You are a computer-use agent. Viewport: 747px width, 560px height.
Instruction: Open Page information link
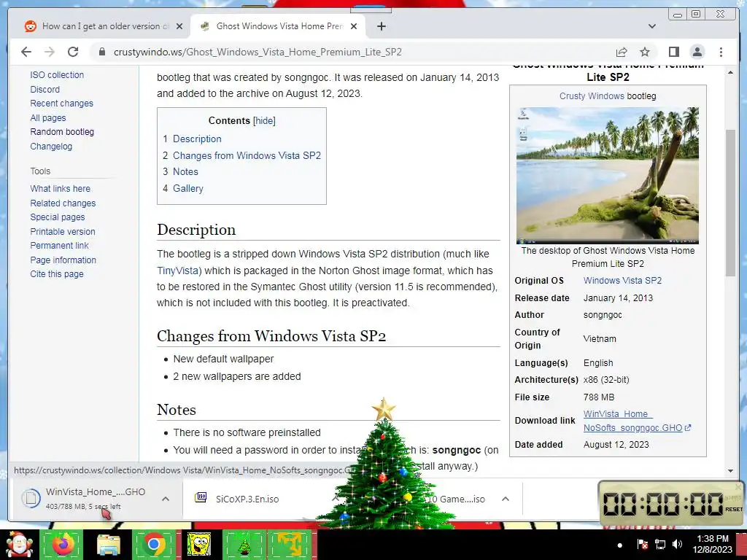coord(63,260)
